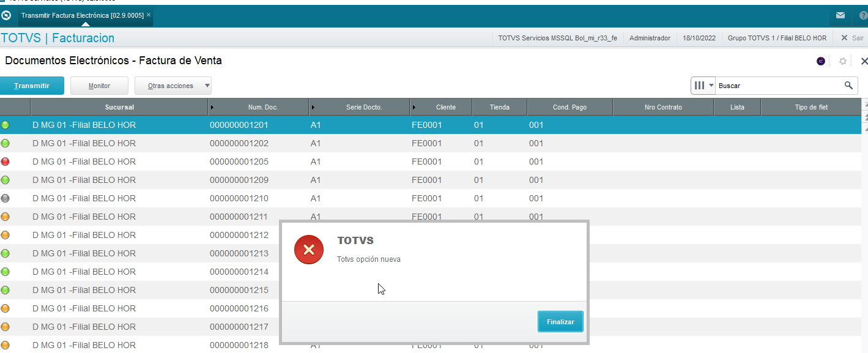Click the Transmitir button
Image resolution: width=868 pixels, height=353 pixels.
click(x=32, y=86)
